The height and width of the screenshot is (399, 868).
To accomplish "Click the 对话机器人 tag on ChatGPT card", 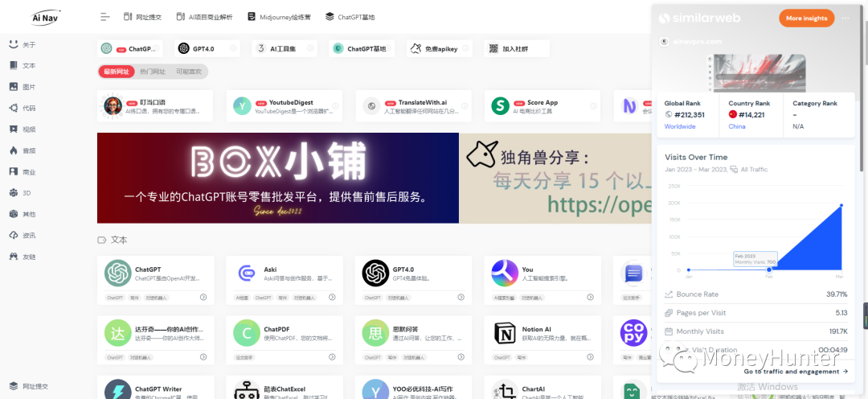I will [156, 298].
